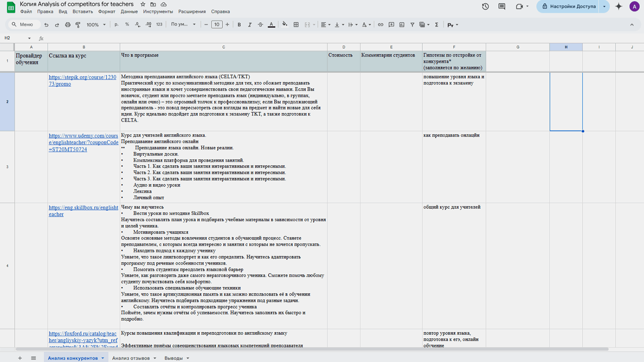Open borders menu

pos(296,25)
